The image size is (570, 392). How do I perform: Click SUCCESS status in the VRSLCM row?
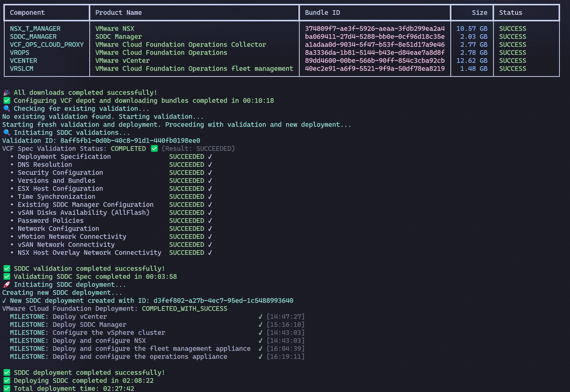[x=513, y=69]
